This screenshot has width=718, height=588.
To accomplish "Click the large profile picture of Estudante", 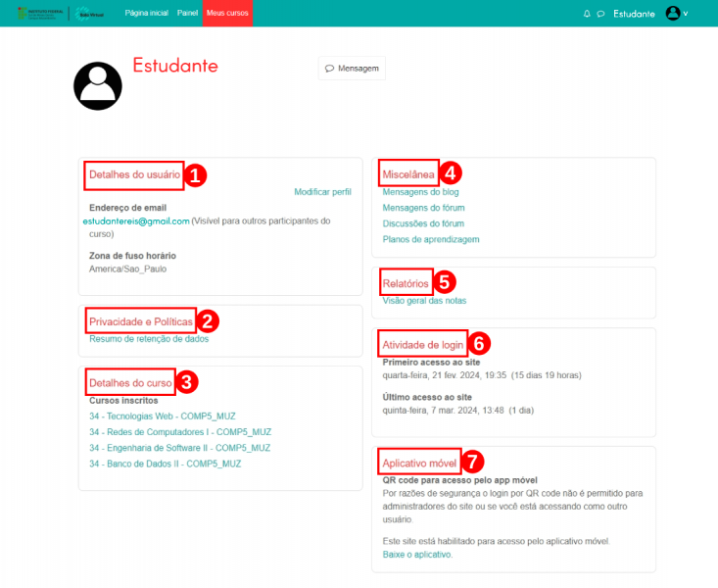I will pyautogui.click(x=98, y=86).
